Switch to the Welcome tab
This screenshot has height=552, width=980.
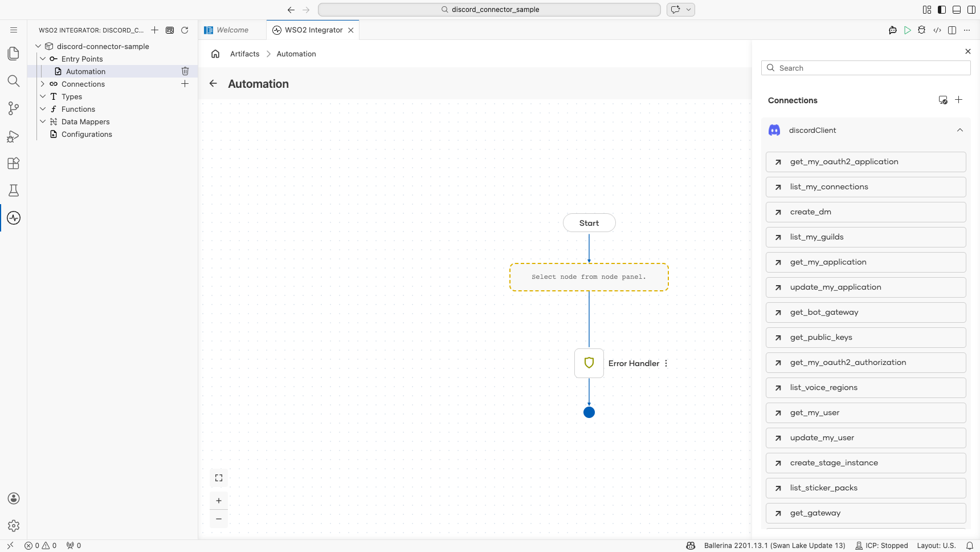232,30
